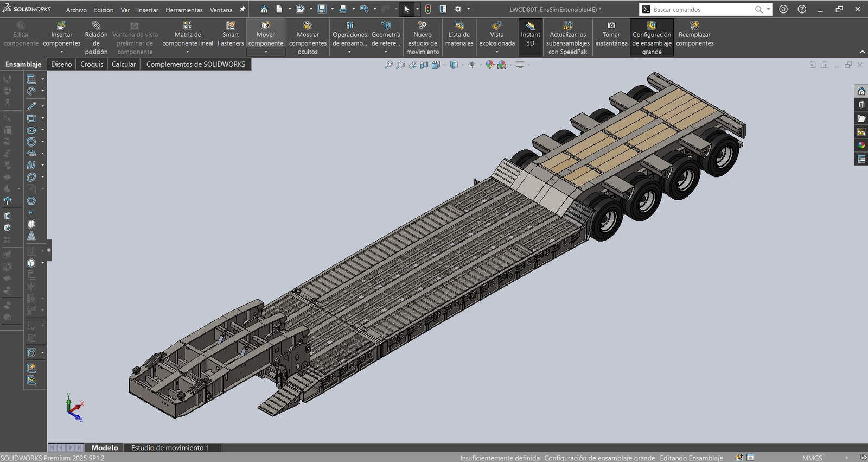Click the Rebuild traffic light icon
The height and width of the screenshot is (462, 868).
(x=428, y=9)
